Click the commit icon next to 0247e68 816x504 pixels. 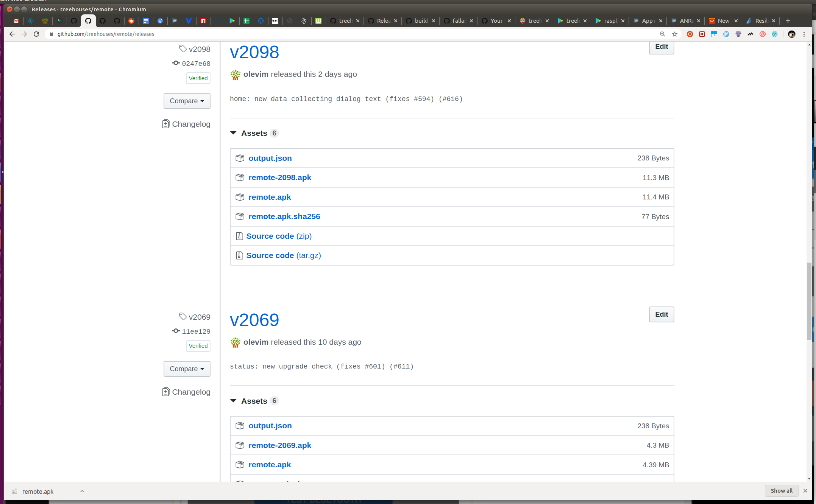[x=176, y=63]
